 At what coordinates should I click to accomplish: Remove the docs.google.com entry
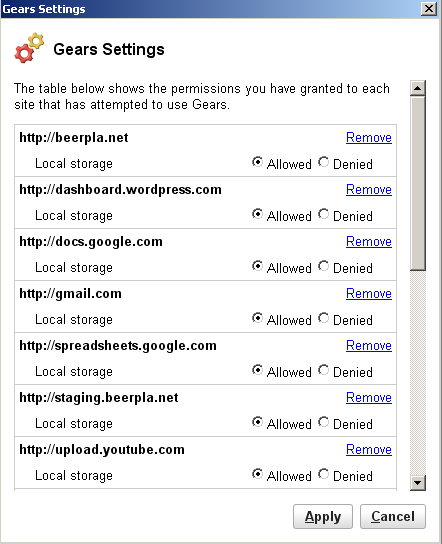369,242
